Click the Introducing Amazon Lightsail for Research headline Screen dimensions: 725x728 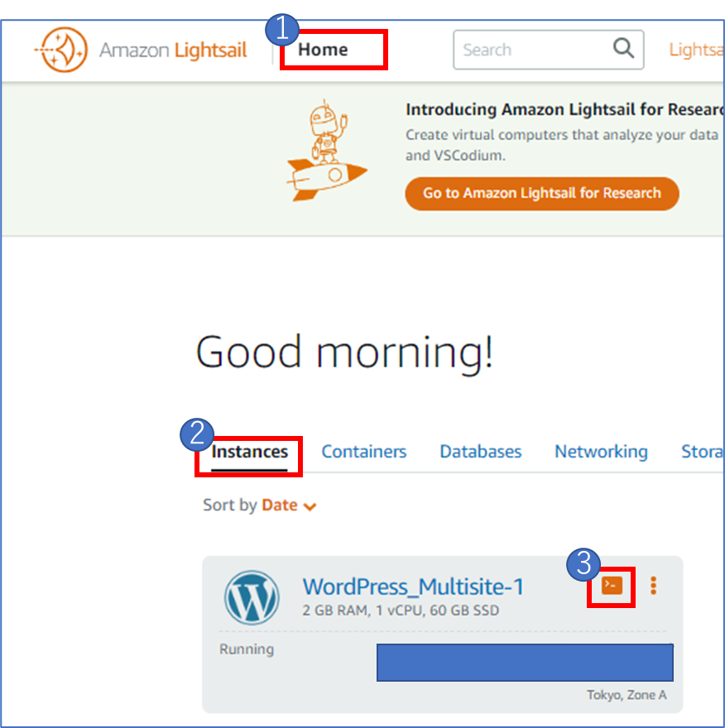click(x=564, y=109)
